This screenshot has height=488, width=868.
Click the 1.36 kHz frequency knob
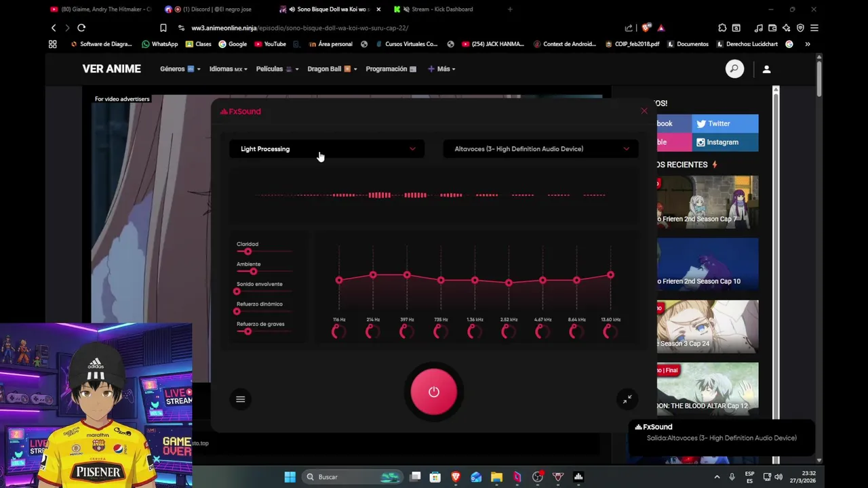tap(474, 331)
